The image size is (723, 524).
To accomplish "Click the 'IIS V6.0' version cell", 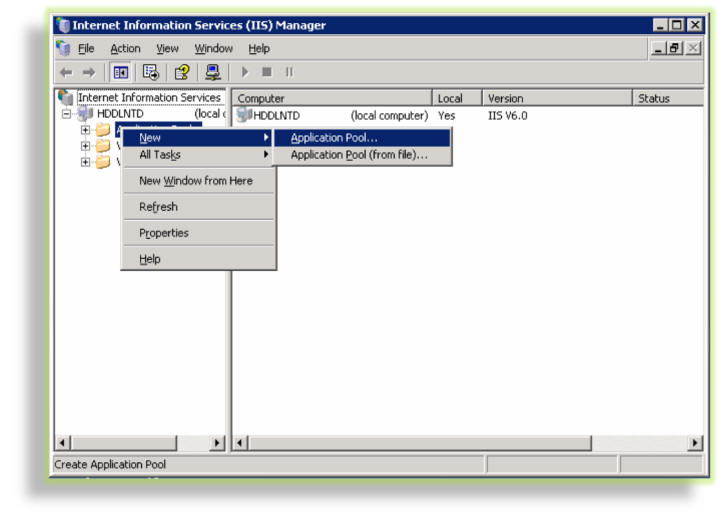I will click(x=507, y=115).
